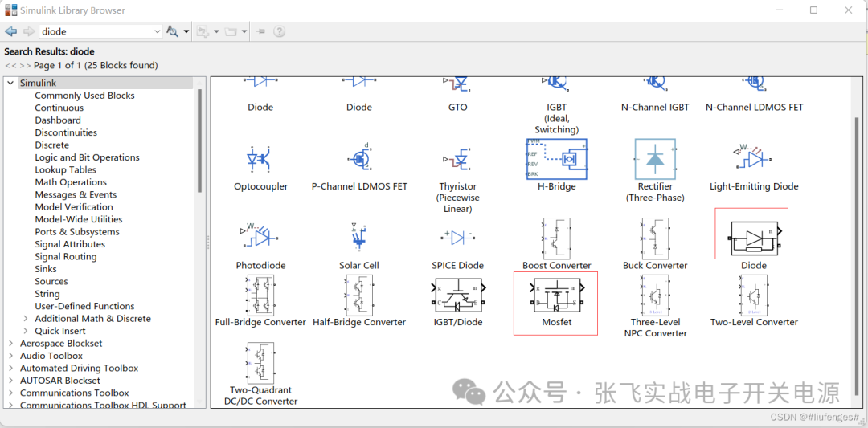Open the search history dropdown in diode field

coord(157,32)
